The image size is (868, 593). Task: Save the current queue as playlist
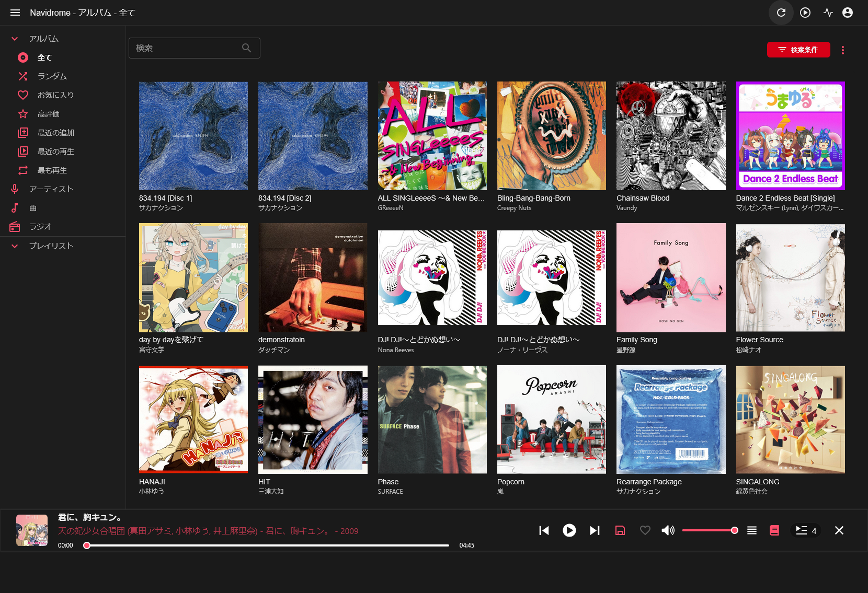620,530
